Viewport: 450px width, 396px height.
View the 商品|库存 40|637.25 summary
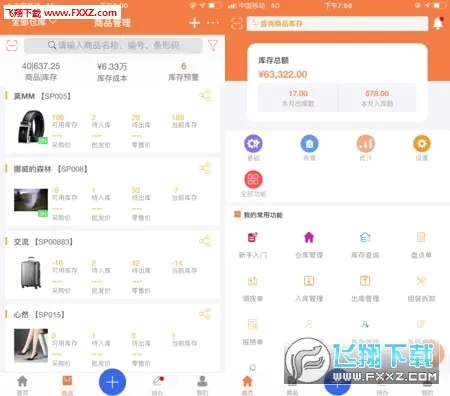pyautogui.click(x=41, y=71)
